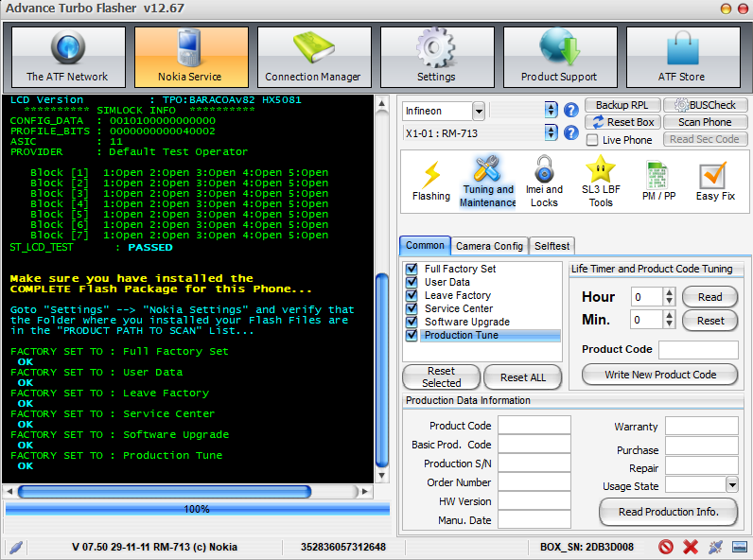Viewport: 753px width, 560px height.
Task: Switch to the Camera Config tab
Action: [x=489, y=246]
